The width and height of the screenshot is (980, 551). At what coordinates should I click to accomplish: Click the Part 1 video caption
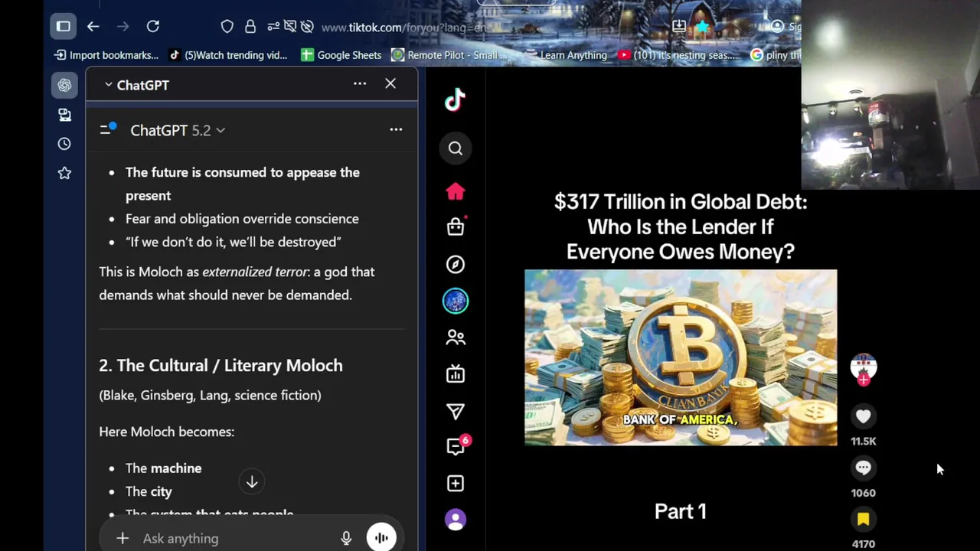[681, 512]
